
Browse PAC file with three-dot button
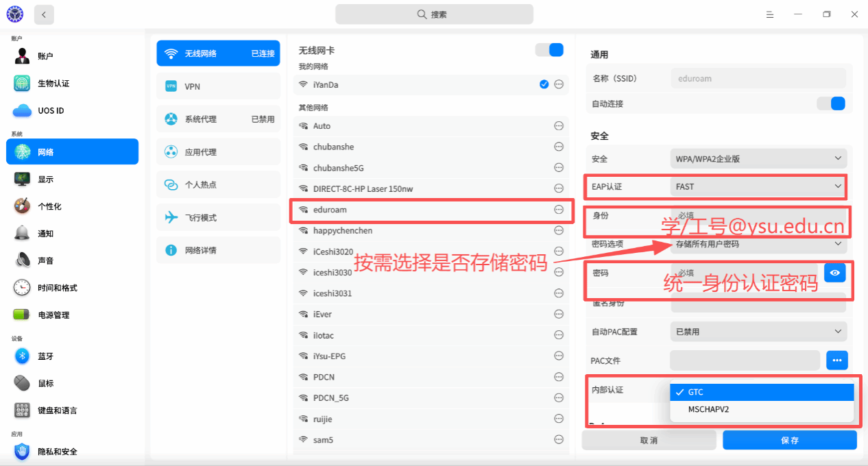coord(836,360)
